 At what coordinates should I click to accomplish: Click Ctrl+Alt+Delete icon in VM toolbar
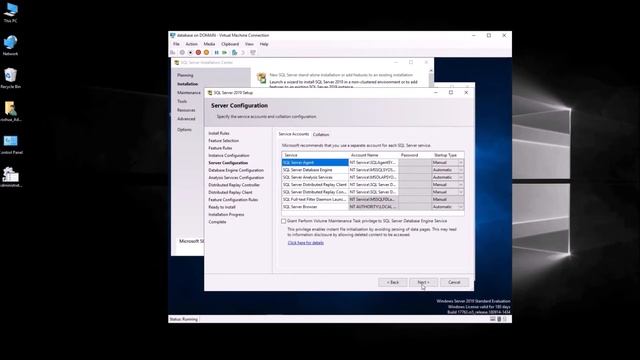173,52
